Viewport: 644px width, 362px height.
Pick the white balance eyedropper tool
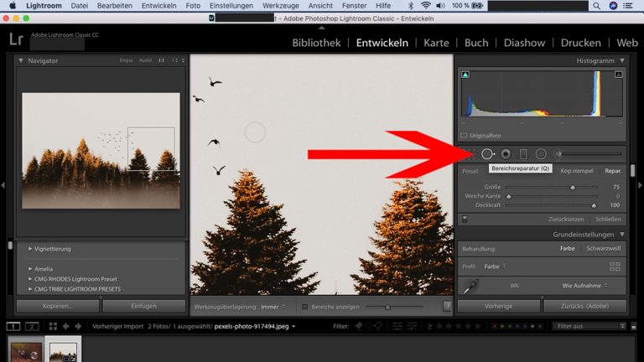pyautogui.click(x=472, y=286)
